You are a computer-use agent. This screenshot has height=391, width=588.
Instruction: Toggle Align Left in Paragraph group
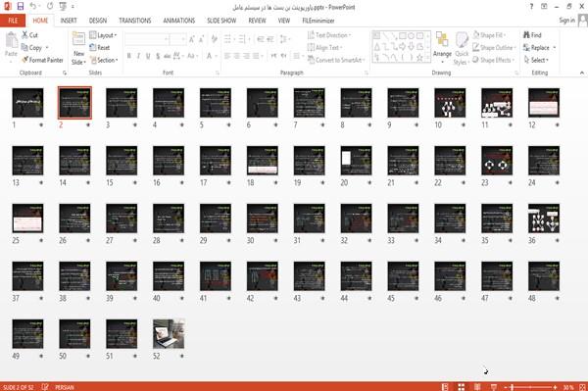click(227, 56)
